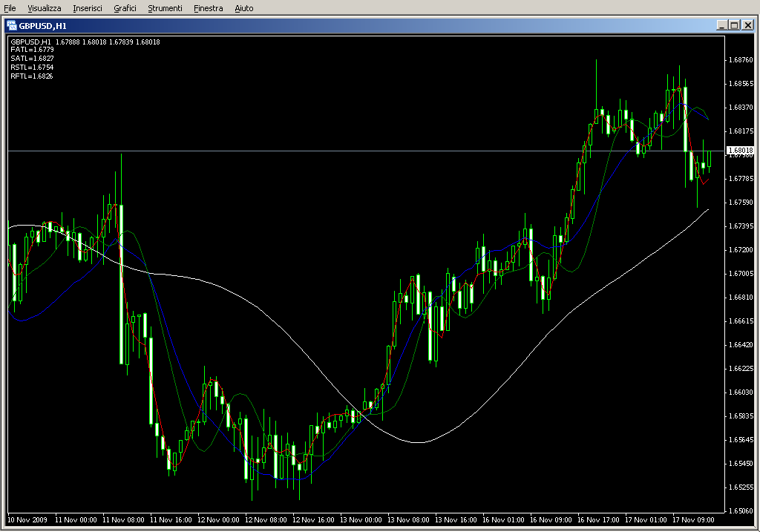The image size is (760, 532).
Task: Open the Grafici menu
Action: point(125,8)
